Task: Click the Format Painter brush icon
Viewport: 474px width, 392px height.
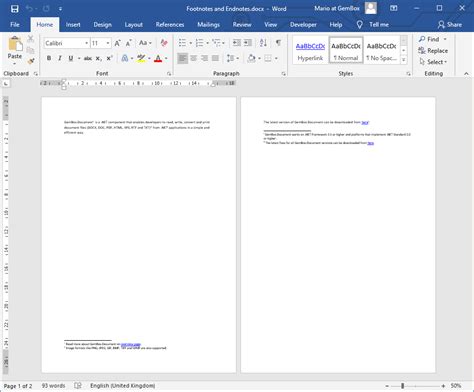Action: [31, 61]
